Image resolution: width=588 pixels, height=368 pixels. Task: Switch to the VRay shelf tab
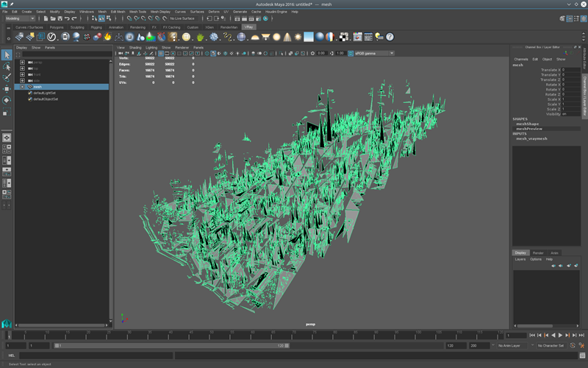pyautogui.click(x=248, y=27)
